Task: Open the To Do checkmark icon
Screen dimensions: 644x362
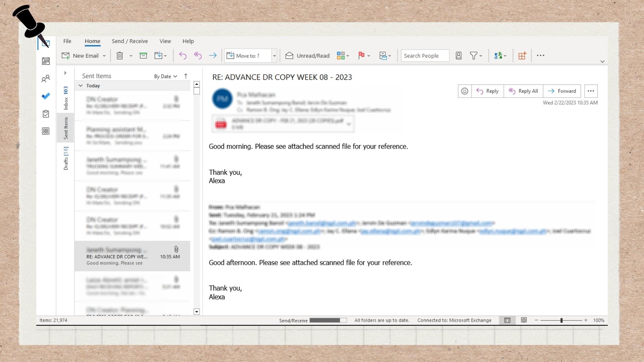Action: click(x=46, y=96)
